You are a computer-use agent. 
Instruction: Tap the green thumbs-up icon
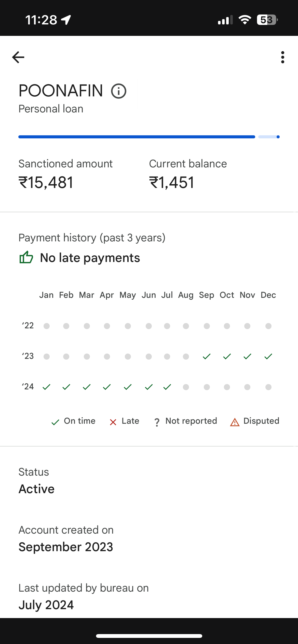(x=26, y=257)
